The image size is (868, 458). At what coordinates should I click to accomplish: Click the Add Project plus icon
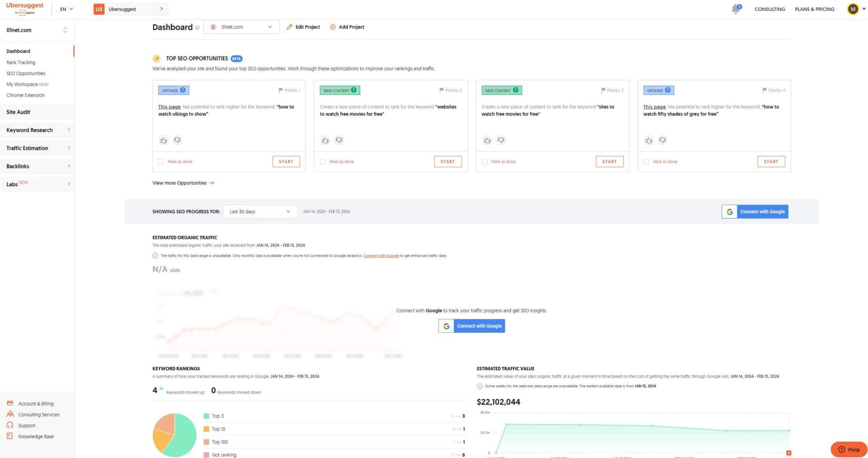pos(333,27)
